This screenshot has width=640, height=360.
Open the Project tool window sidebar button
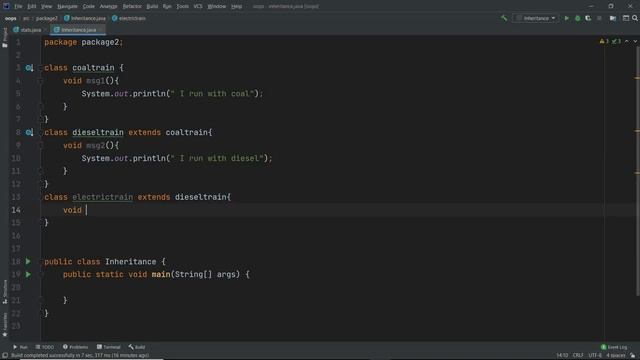(x=5, y=37)
